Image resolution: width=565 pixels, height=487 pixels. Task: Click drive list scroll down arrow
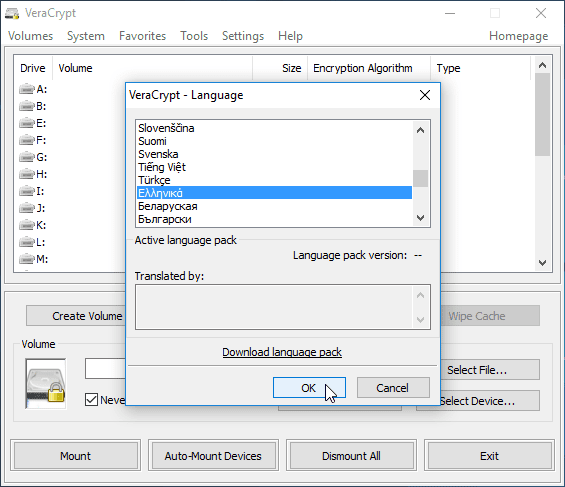click(x=542, y=263)
